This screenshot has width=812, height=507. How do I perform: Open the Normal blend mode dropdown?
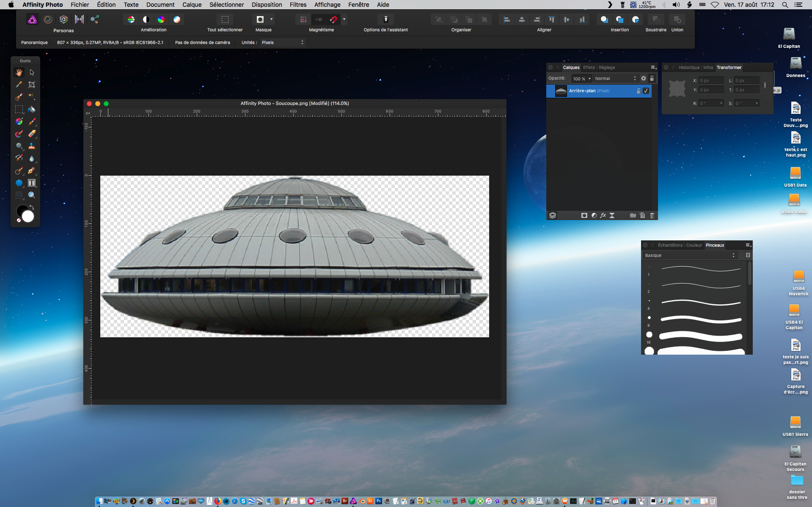coord(615,78)
